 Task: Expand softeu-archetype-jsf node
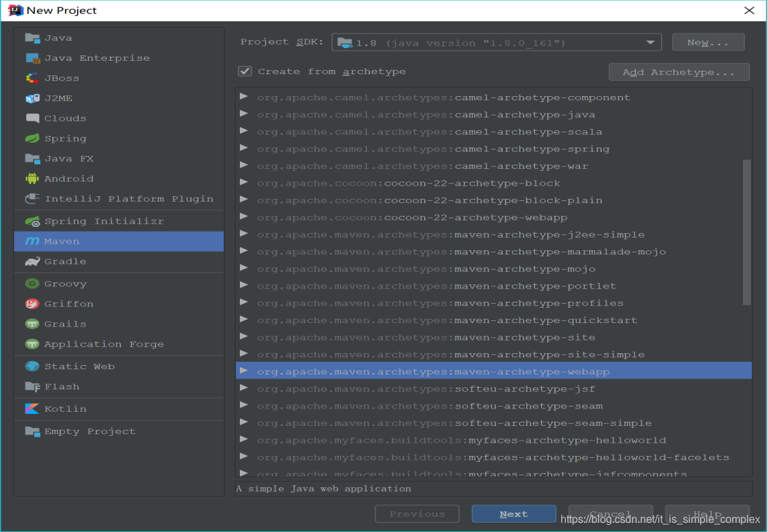(x=244, y=388)
